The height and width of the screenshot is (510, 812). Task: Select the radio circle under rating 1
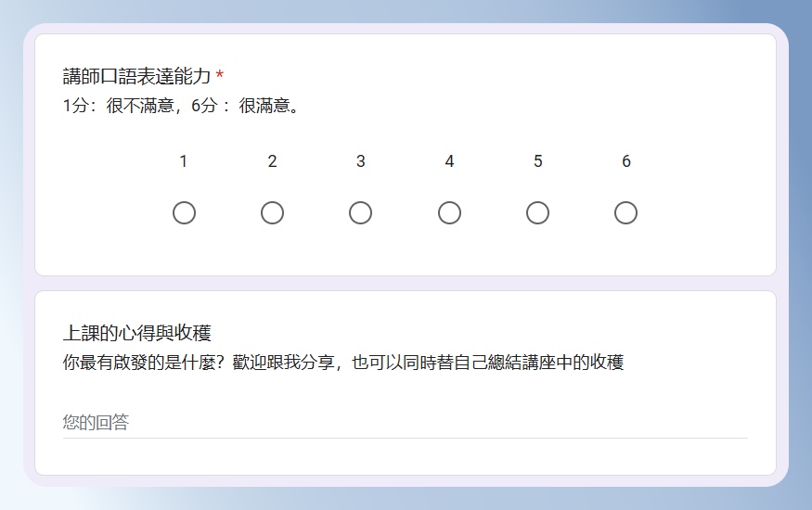[x=184, y=212]
